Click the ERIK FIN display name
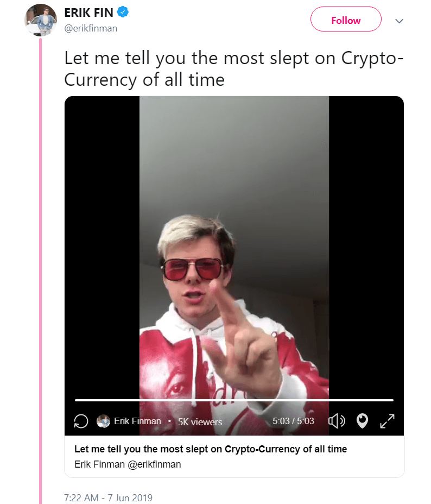 (88, 12)
